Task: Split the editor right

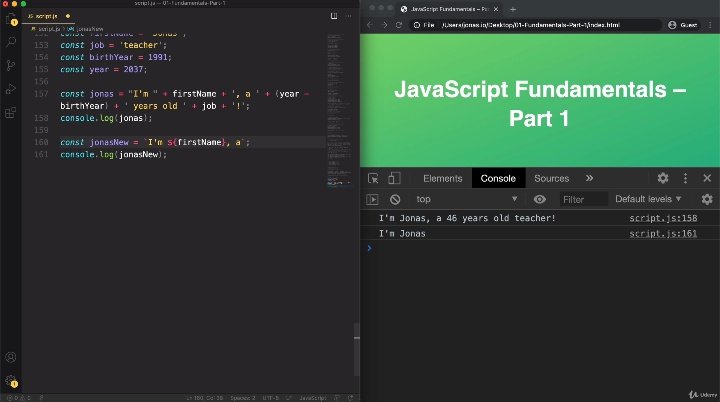Action: coord(334,16)
